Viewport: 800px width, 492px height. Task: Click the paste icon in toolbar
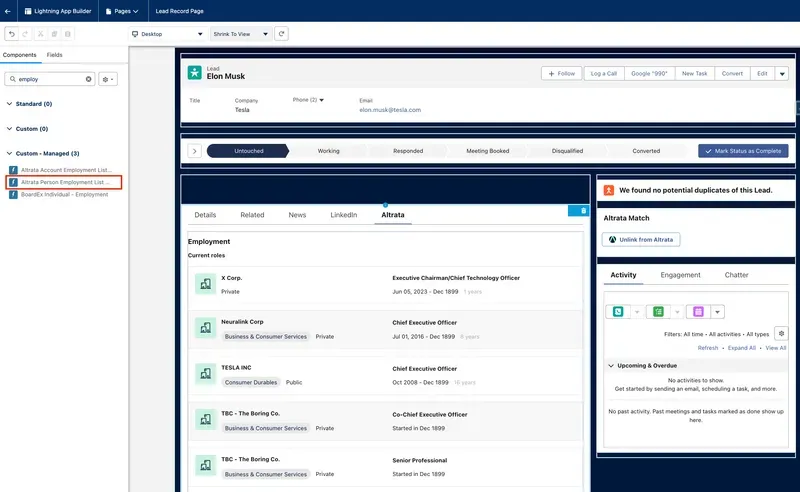pyautogui.click(x=68, y=34)
